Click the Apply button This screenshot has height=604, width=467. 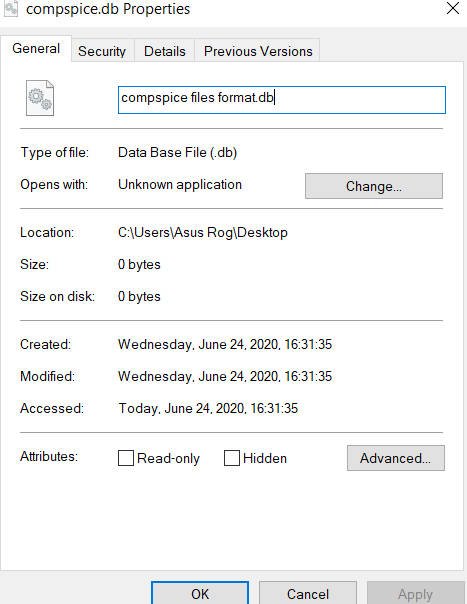tap(415, 594)
